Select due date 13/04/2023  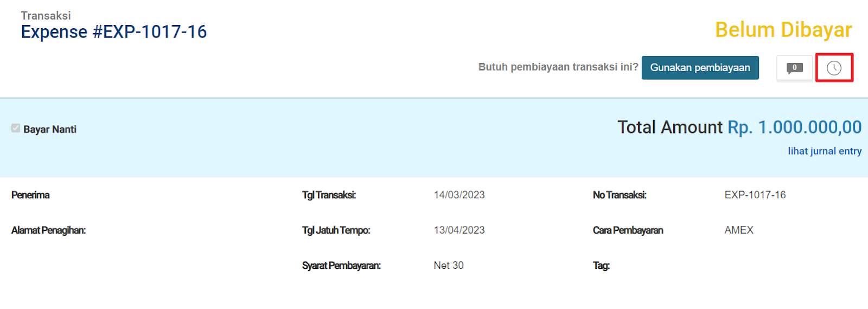459,230
